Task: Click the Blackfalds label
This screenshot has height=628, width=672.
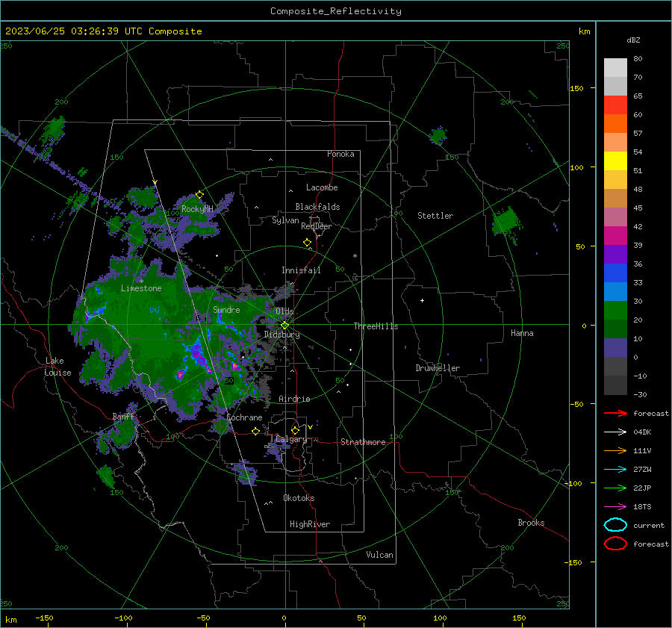Action: [317, 207]
